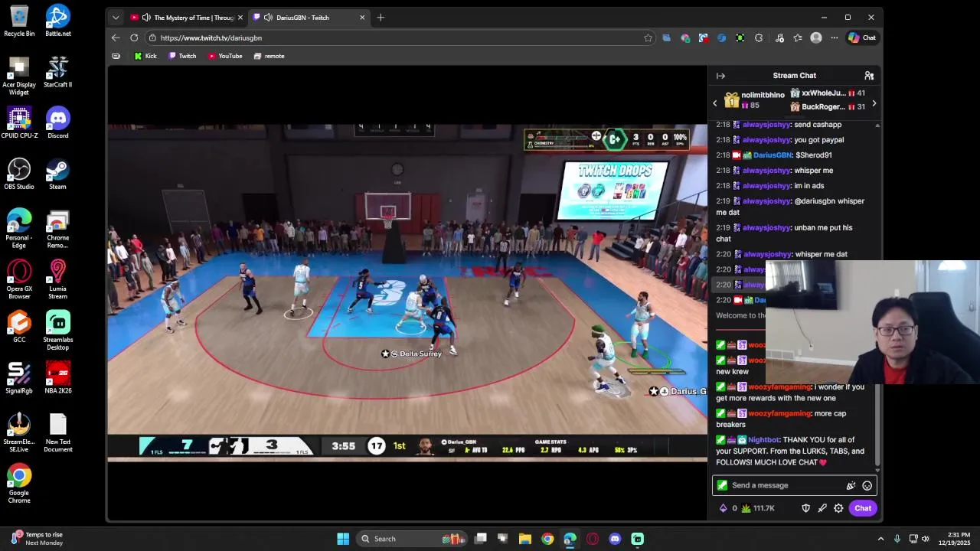980x551 pixels.
Task: Click the bookmarks bar tab groups icon
Action: 116,56
